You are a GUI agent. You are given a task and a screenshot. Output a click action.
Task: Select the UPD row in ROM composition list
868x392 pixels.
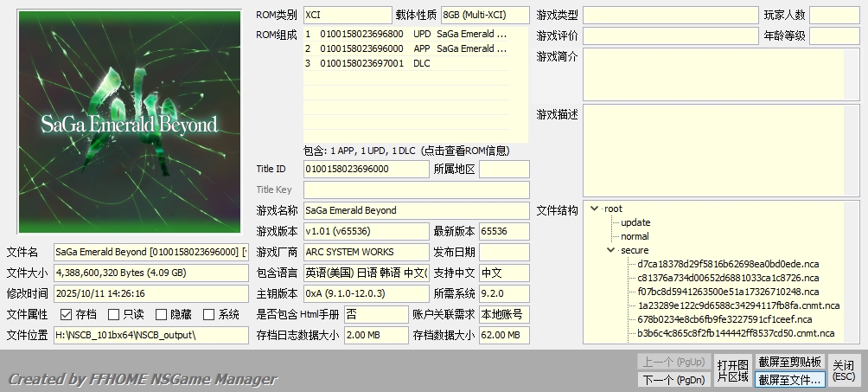[x=406, y=34]
